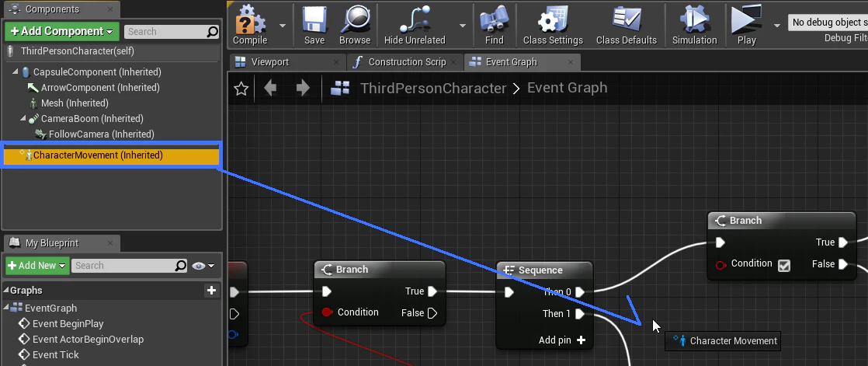868x366 pixels.
Task: Open the debug object selector
Action: click(x=828, y=23)
